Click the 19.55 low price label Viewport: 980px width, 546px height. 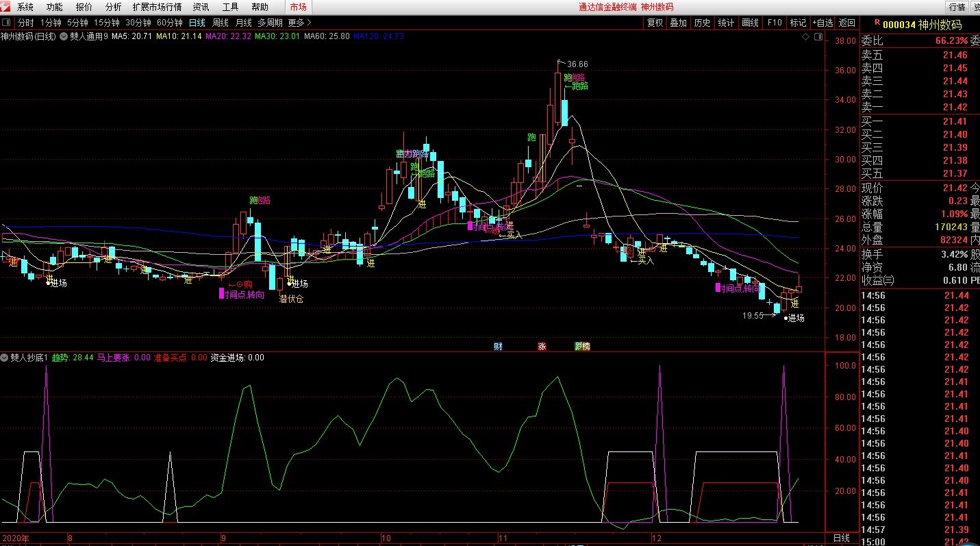pyautogui.click(x=753, y=316)
